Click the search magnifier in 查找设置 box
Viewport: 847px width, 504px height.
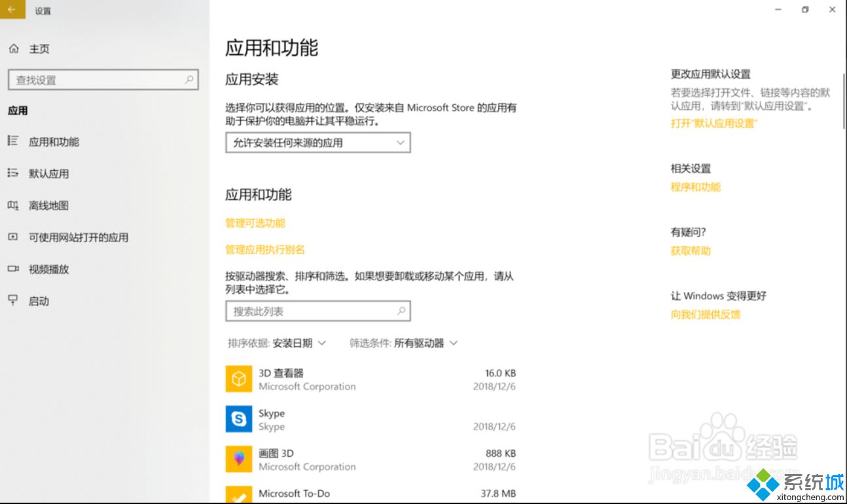(189, 79)
